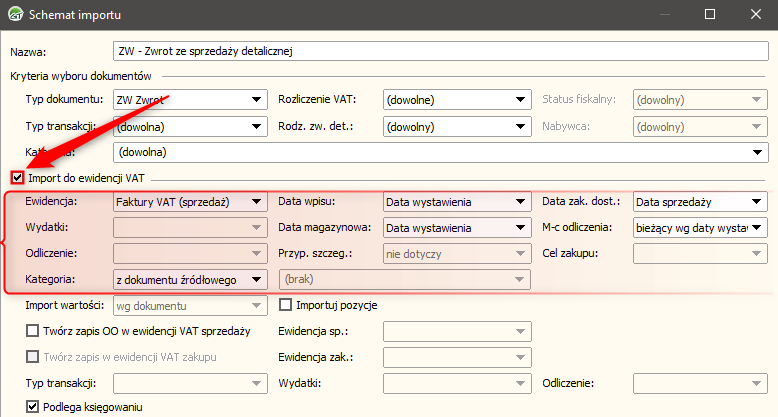Expand the M-c odliczenia dropdown
Viewport: 778px width, 417px height.
point(758,228)
